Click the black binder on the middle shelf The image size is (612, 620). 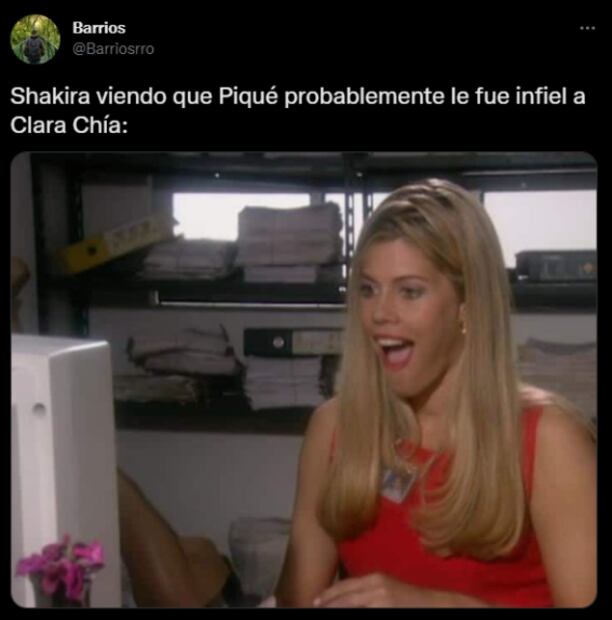point(293,342)
